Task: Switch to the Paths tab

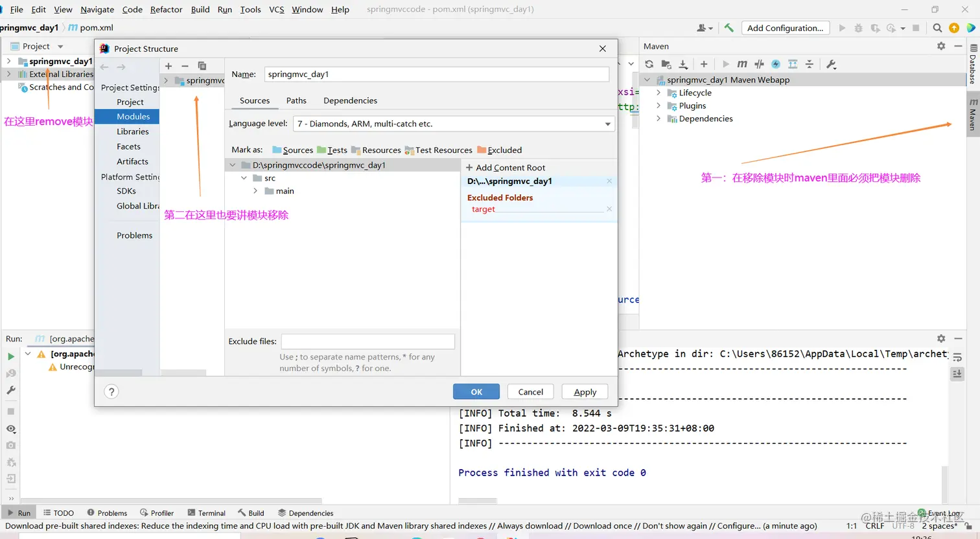Action: tap(296, 100)
